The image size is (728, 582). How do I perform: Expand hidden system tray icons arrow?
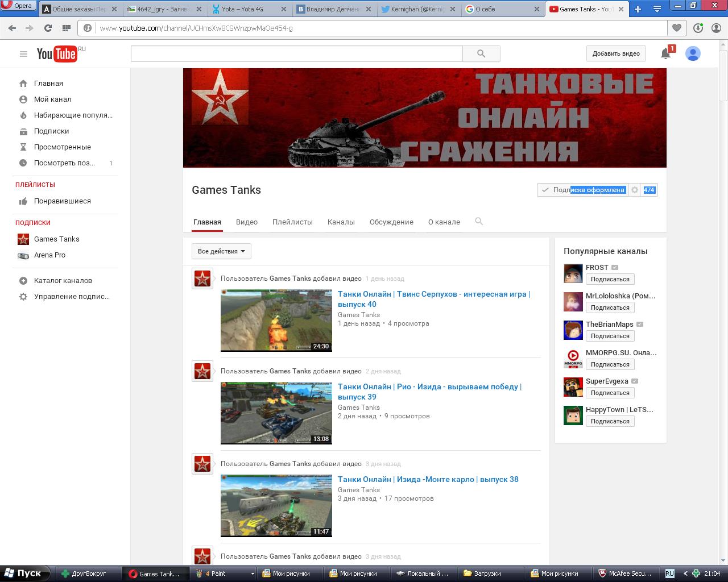pos(685,573)
